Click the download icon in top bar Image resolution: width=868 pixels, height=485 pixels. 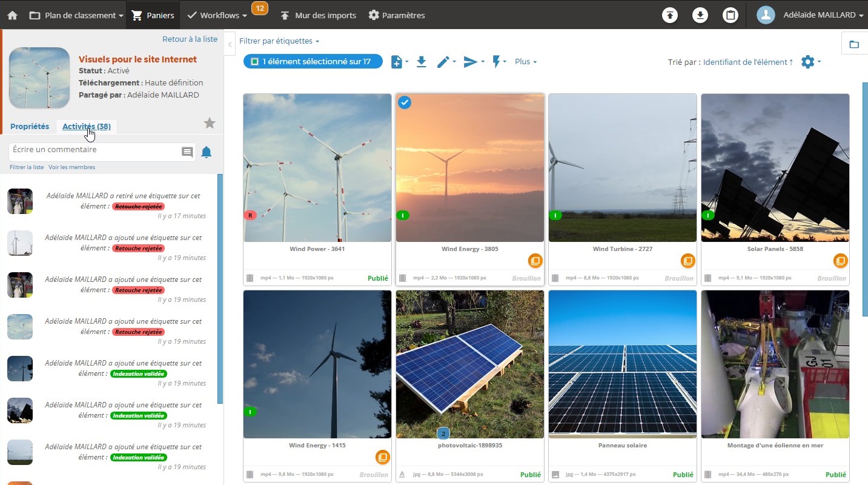coord(700,15)
